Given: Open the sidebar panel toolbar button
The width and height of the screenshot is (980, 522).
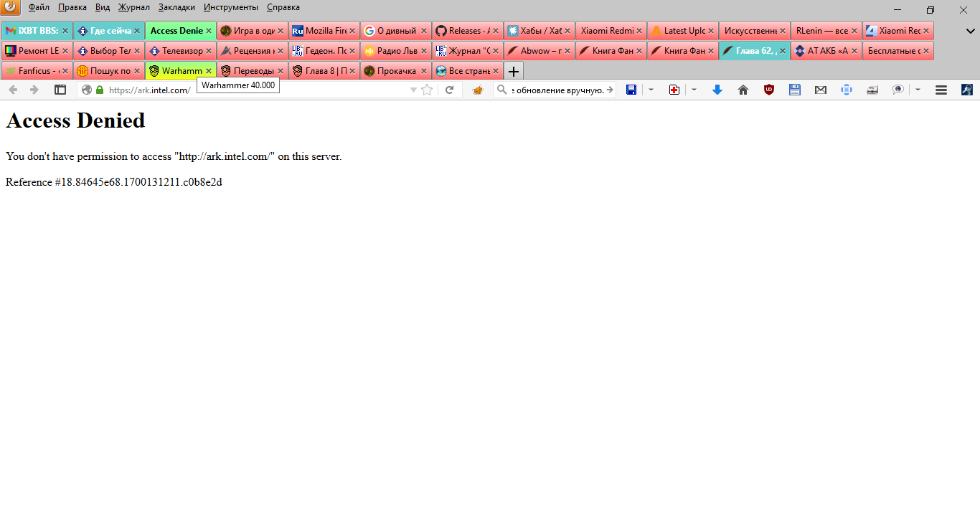Looking at the screenshot, I should point(60,90).
